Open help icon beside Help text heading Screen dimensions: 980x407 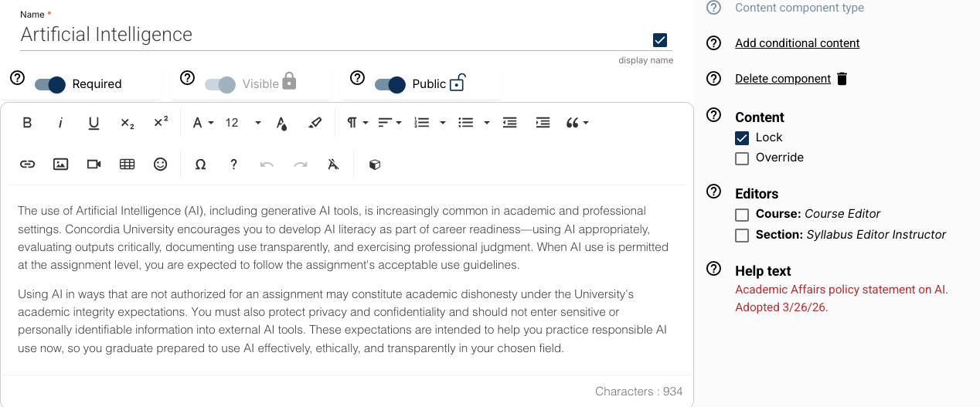pos(714,269)
